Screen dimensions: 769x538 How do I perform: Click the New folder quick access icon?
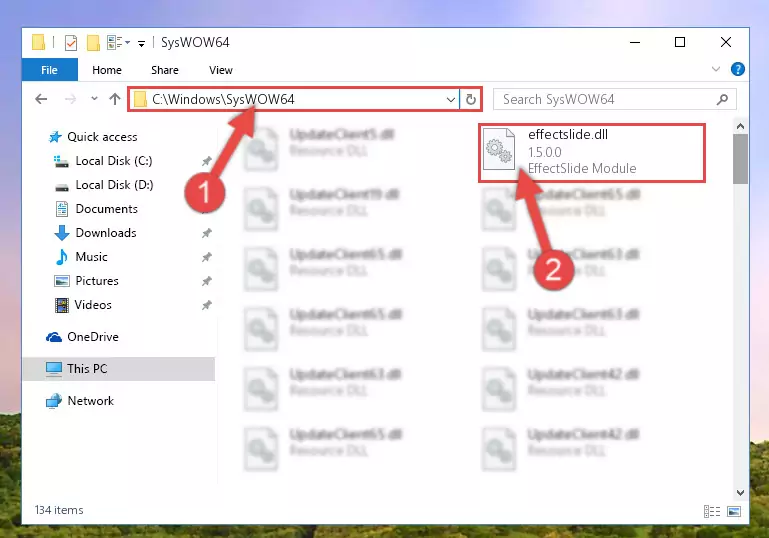93,43
